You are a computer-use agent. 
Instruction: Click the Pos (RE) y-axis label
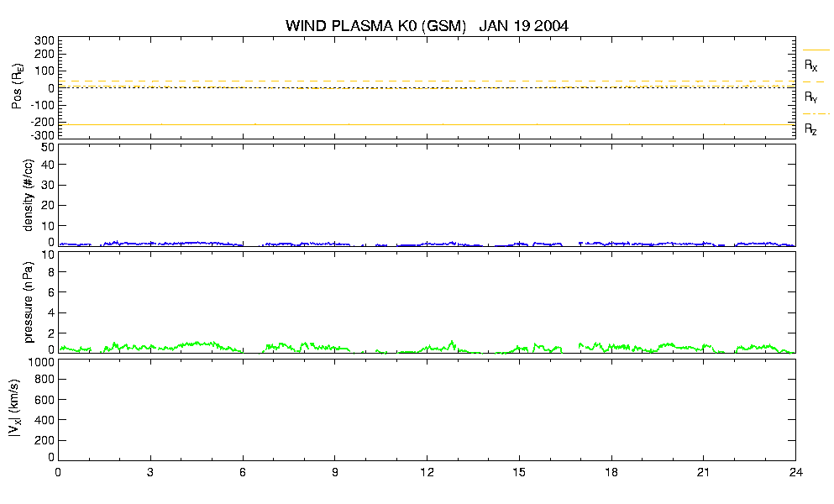tap(17, 87)
